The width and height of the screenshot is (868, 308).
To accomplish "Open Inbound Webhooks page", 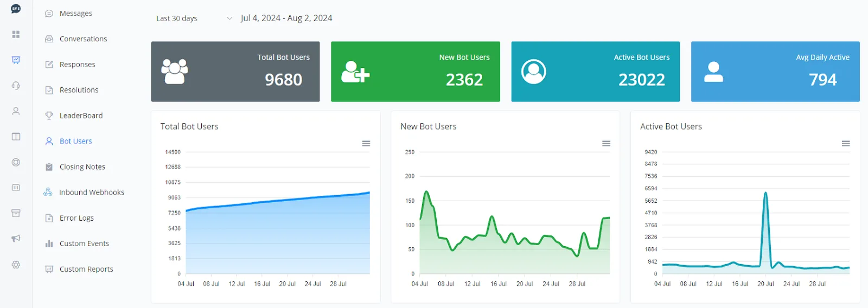I will 91,193.
